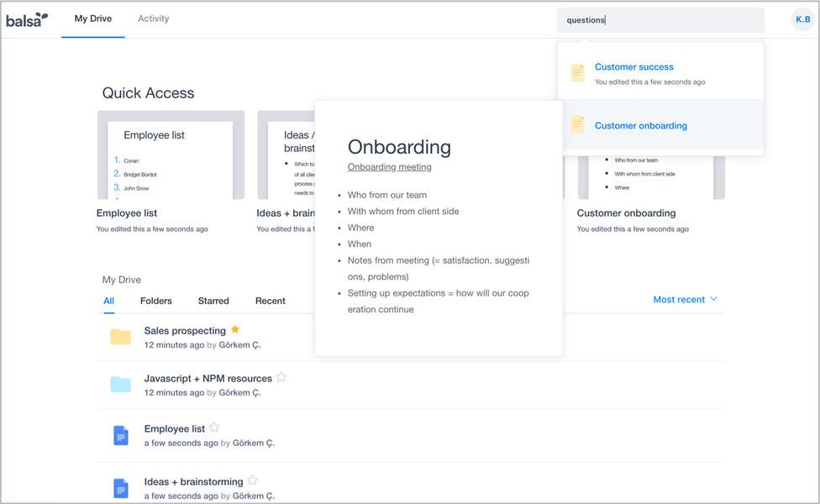Open the Onboarding meeting link

[389, 166]
